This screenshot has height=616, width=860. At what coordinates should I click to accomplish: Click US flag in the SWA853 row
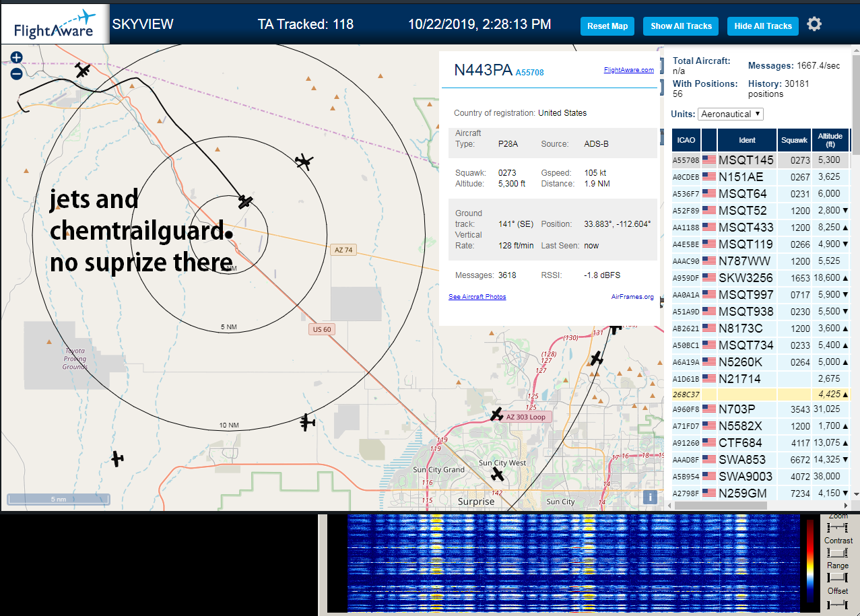click(709, 460)
